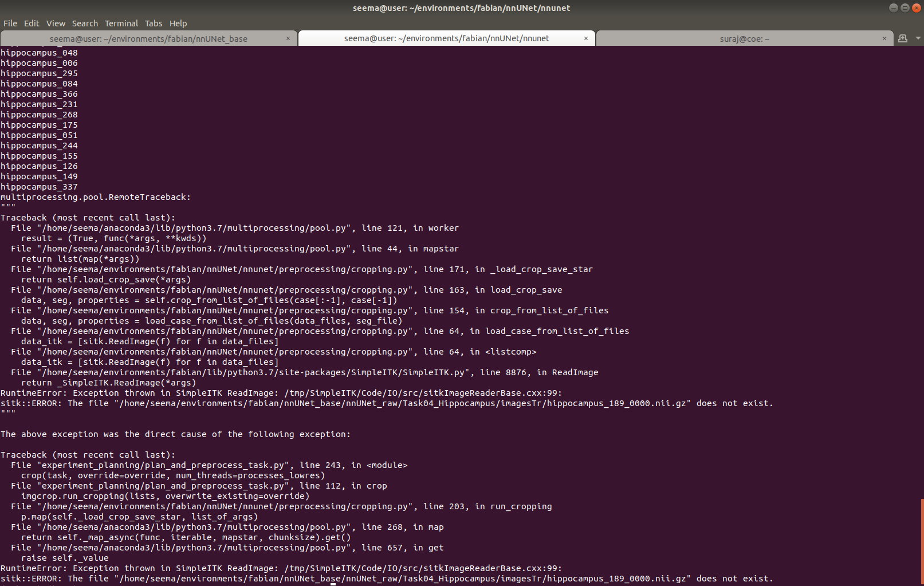Close the nnUNet/nnunet tab
The width and height of the screenshot is (924, 586).
[586, 38]
